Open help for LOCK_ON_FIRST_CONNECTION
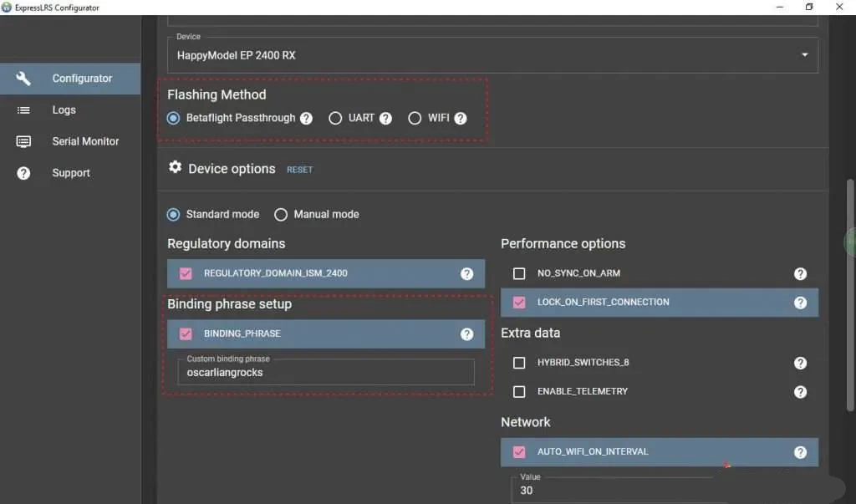 coord(800,303)
